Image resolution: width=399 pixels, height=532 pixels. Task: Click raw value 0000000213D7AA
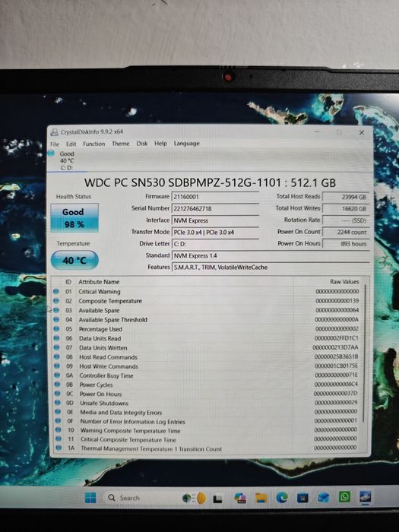pyautogui.click(x=335, y=347)
